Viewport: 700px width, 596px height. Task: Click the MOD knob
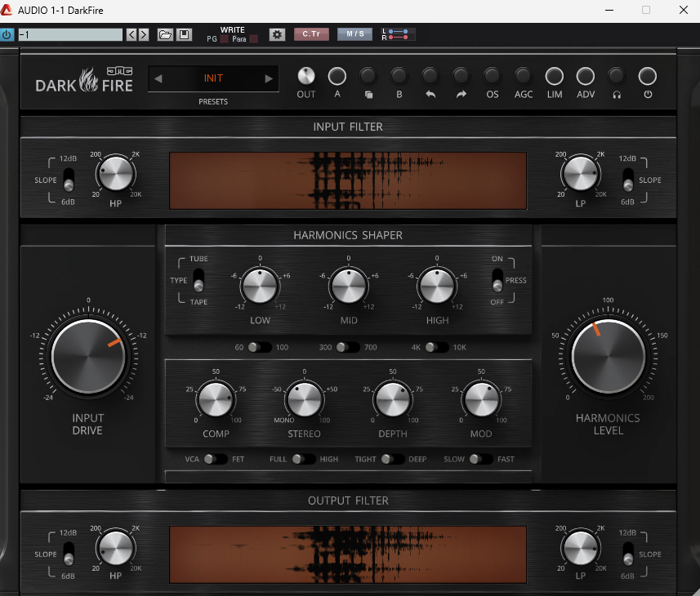481,398
